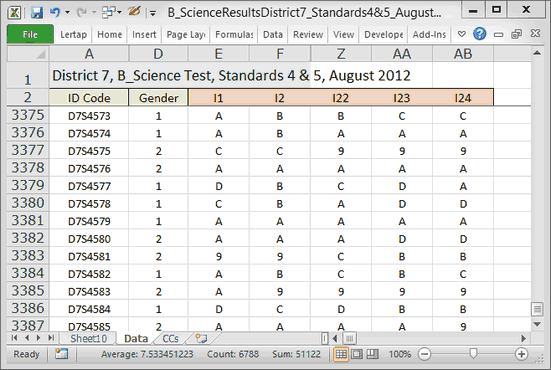Click the hierarchy chart icon in Quick Access
This screenshot has height=370, width=551.
tap(109, 13)
